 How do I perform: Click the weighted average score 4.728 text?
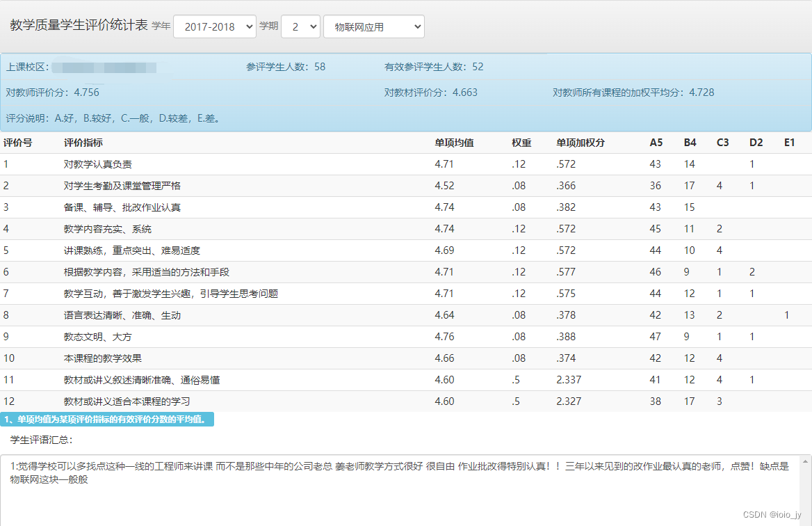tap(701, 93)
